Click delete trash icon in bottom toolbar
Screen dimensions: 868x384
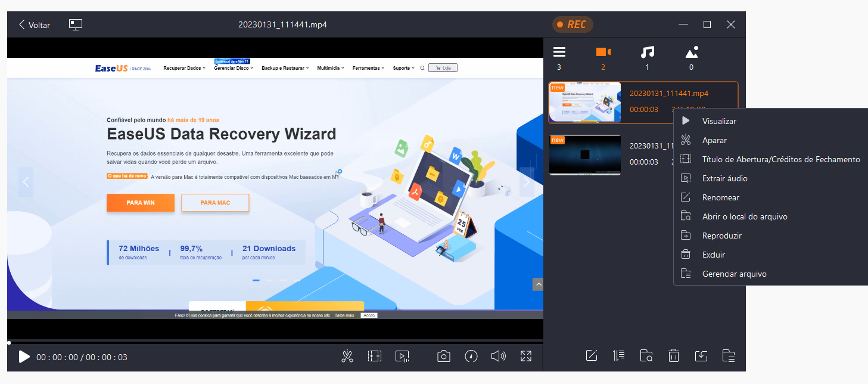click(674, 356)
